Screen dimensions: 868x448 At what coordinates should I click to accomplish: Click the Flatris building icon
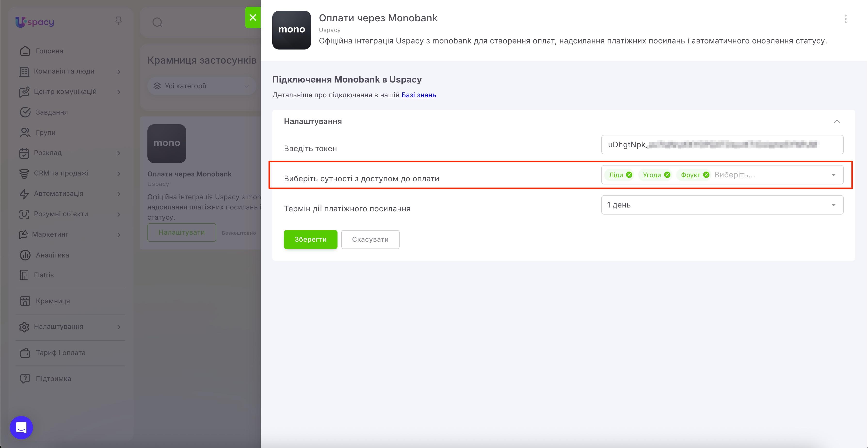pyautogui.click(x=24, y=275)
